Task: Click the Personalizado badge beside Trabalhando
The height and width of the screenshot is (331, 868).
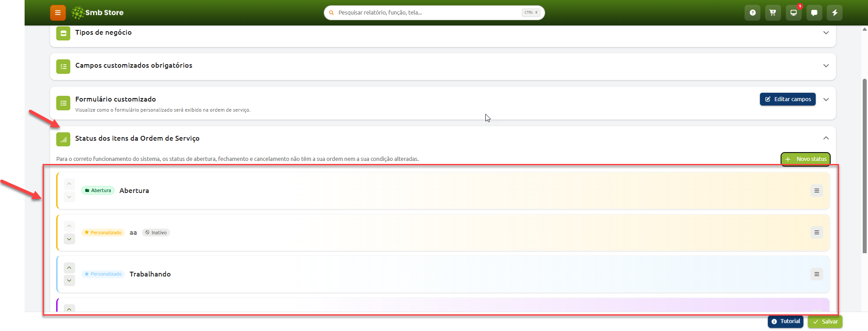Action: click(x=103, y=274)
